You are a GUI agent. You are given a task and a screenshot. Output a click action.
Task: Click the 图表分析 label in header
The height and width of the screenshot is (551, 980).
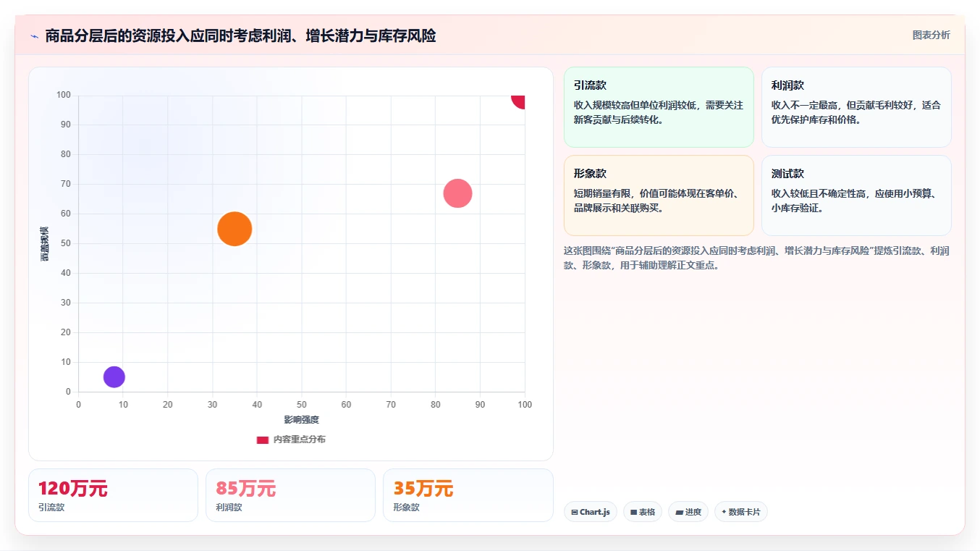coord(931,35)
